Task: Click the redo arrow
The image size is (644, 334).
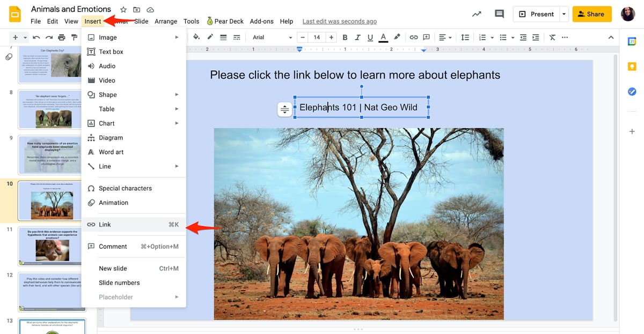Action: pyautogui.click(x=49, y=38)
